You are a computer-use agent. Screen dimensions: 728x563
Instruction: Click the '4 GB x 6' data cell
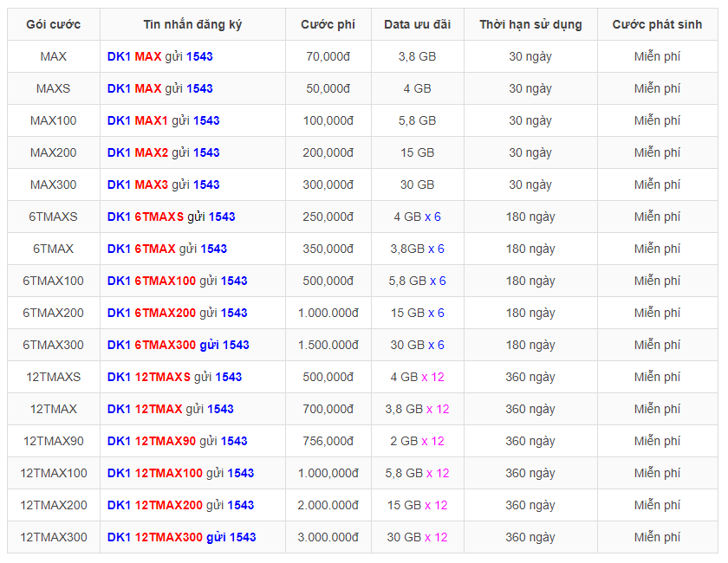[418, 217]
